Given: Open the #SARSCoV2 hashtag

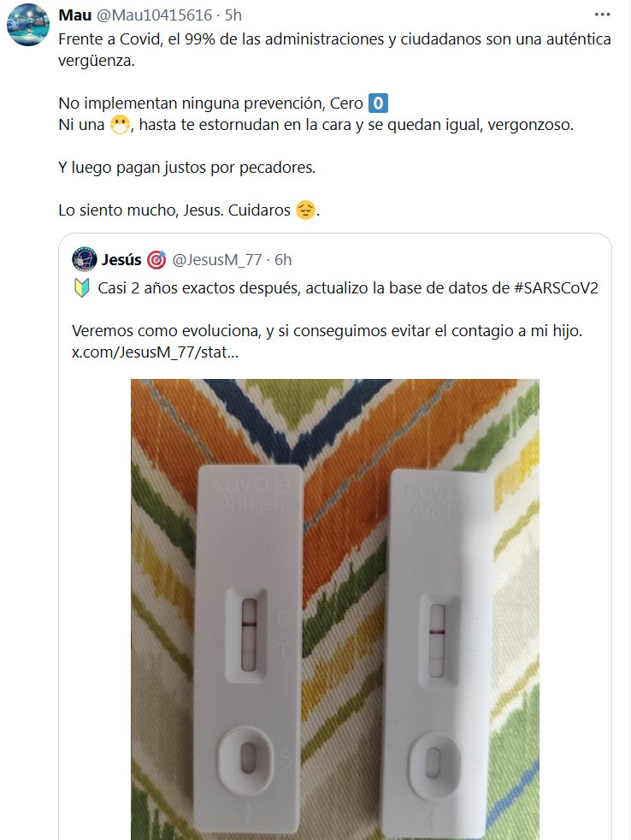Looking at the screenshot, I should coord(556,288).
